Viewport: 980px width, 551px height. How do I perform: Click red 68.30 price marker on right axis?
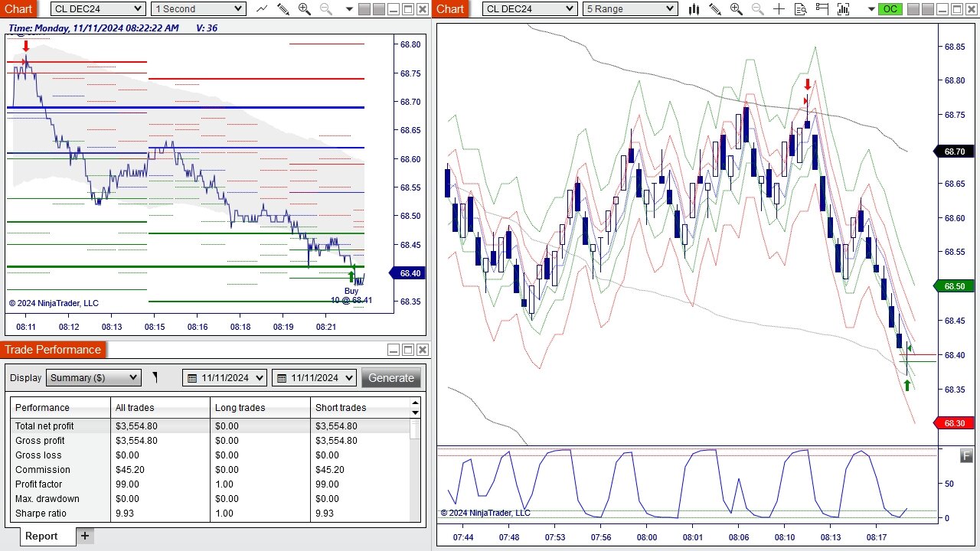pos(954,423)
